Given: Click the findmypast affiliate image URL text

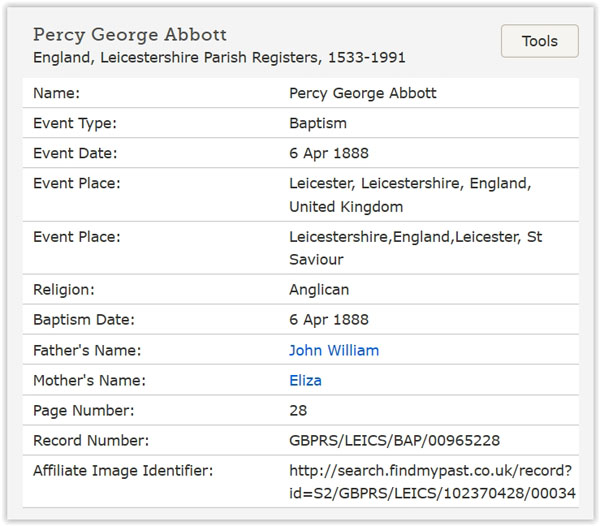Looking at the screenshot, I should click(432, 482).
